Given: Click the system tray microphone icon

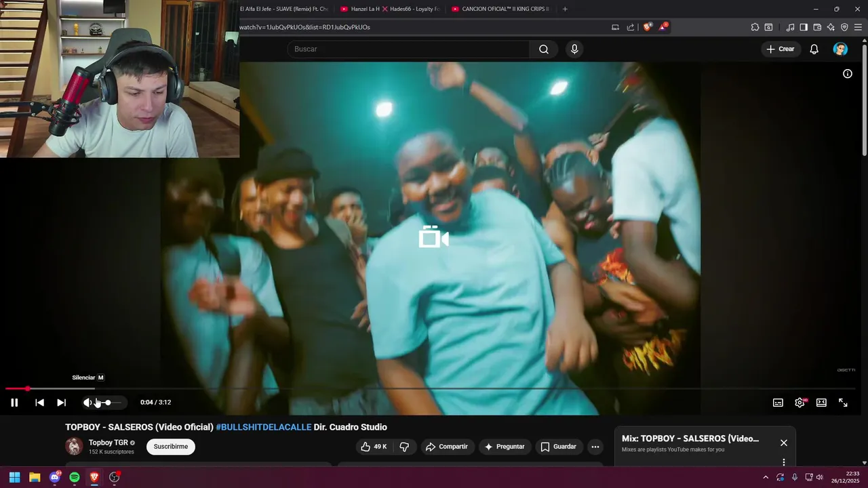Looking at the screenshot, I should click(795, 477).
